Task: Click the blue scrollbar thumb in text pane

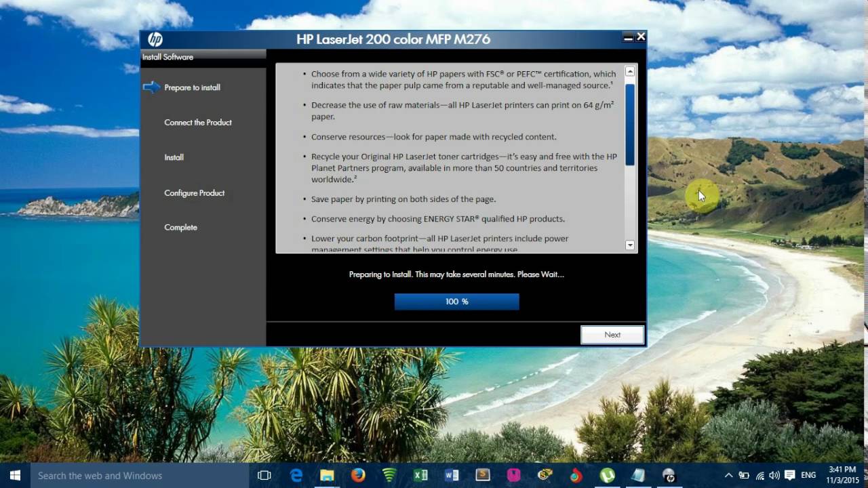Action: pos(630,125)
